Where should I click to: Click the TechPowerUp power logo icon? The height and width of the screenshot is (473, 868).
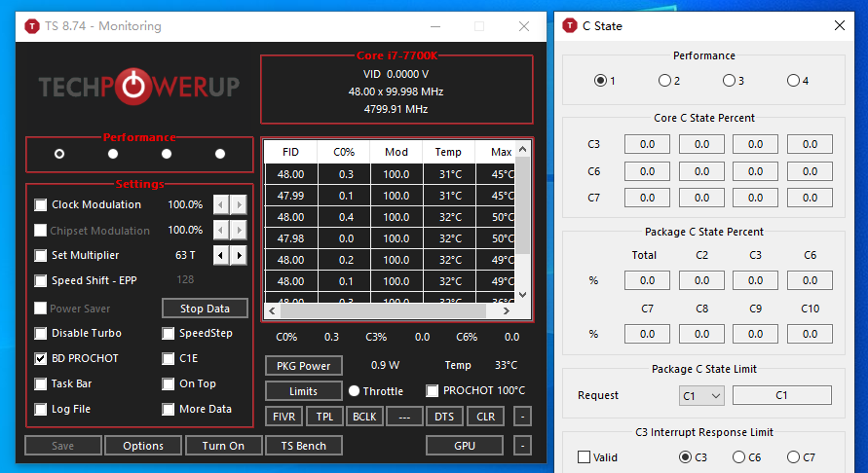132,87
